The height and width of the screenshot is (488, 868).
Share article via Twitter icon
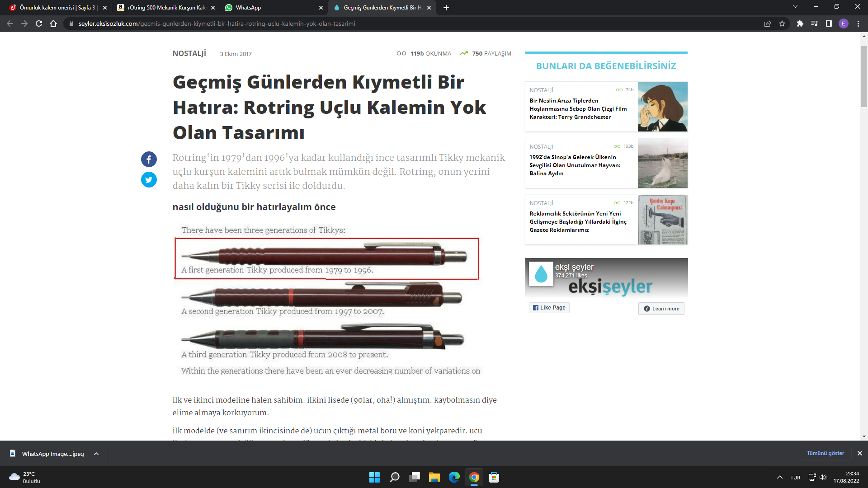tap(149, 180)
